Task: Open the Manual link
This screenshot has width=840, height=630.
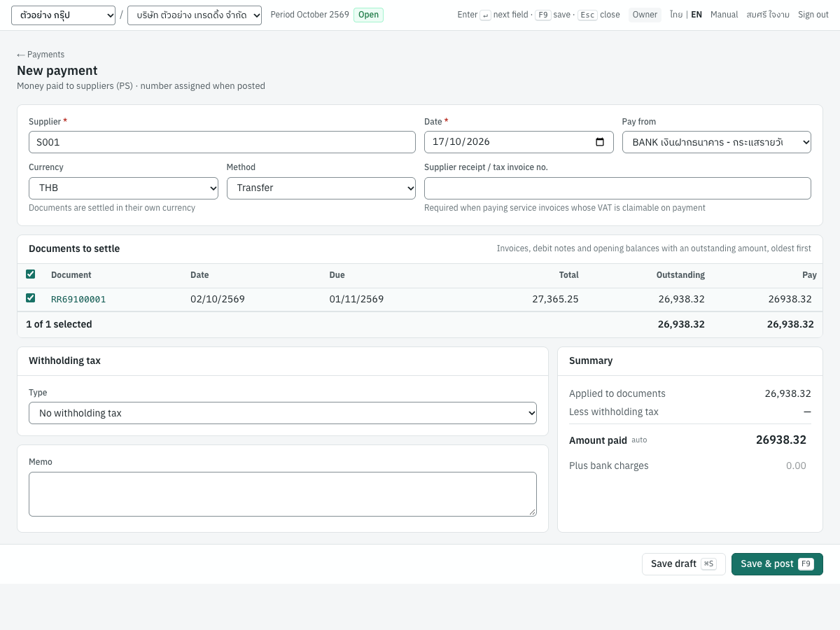Action: [724, 15]
